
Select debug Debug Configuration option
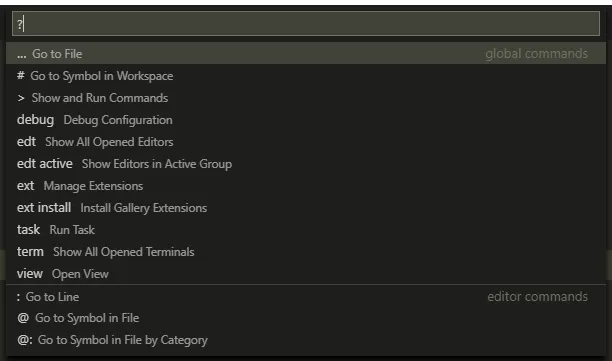pos(306,120)
